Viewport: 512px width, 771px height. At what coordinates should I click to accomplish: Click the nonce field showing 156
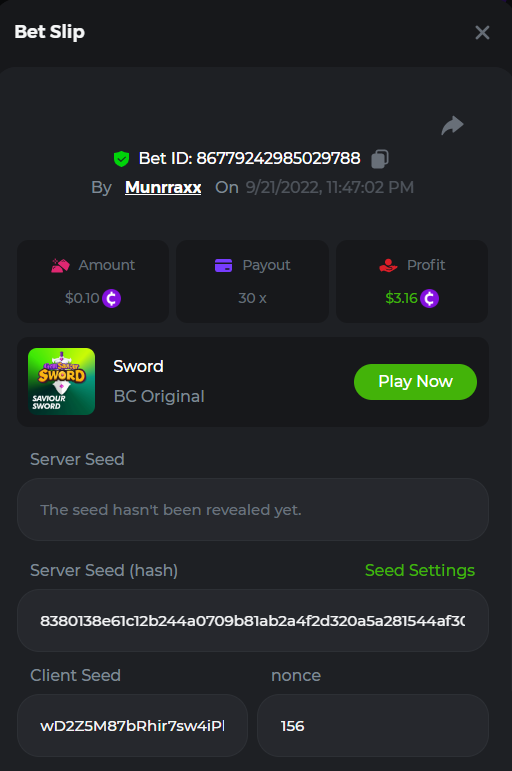pyautogui.click(x=373, y=726)
